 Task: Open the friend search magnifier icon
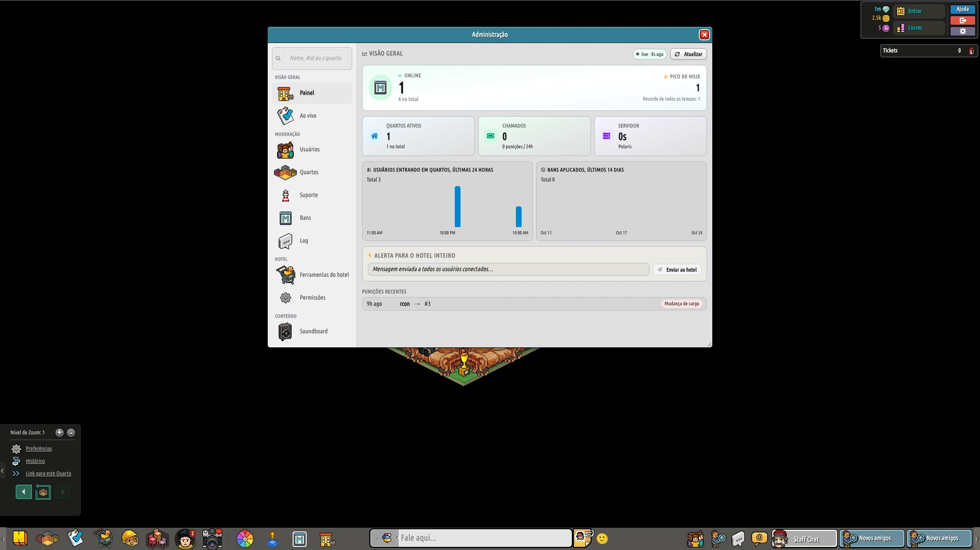coord(718,539)
